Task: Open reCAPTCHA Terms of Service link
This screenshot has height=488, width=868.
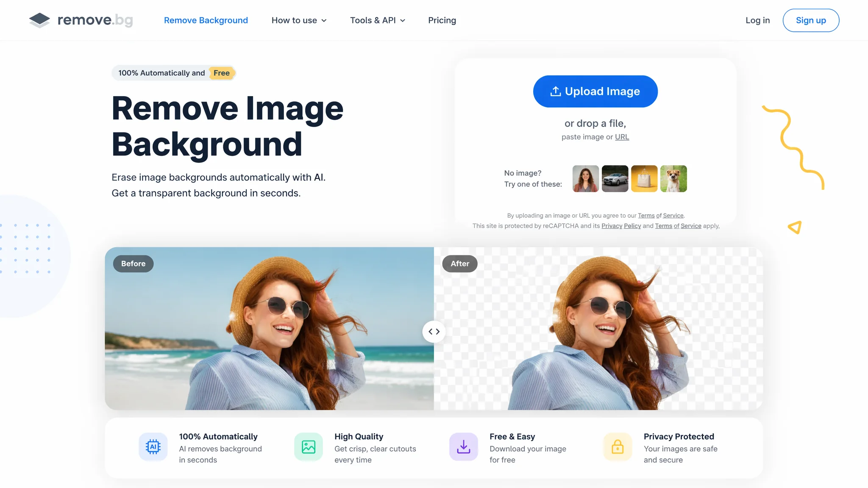Action: click(x=678, y=226)
